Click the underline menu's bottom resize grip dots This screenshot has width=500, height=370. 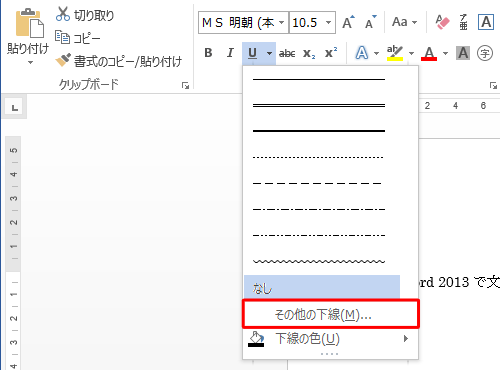tap(329, 354)
